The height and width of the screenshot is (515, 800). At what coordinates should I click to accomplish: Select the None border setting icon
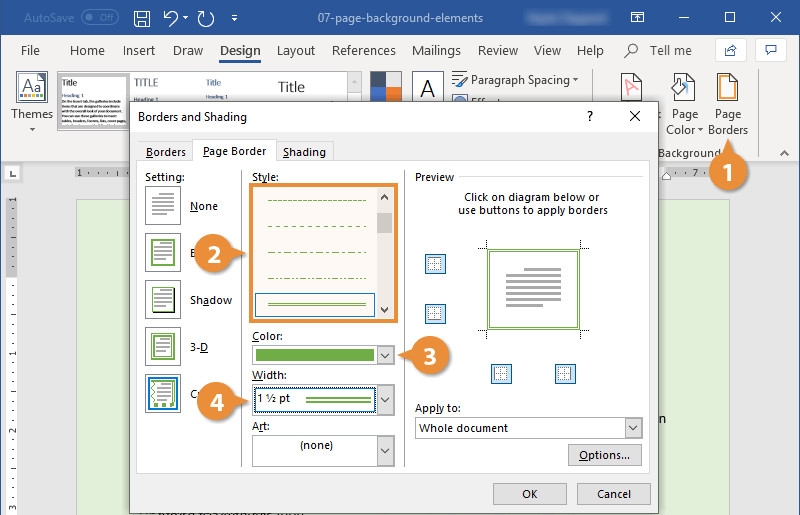(x=163, y=206)
